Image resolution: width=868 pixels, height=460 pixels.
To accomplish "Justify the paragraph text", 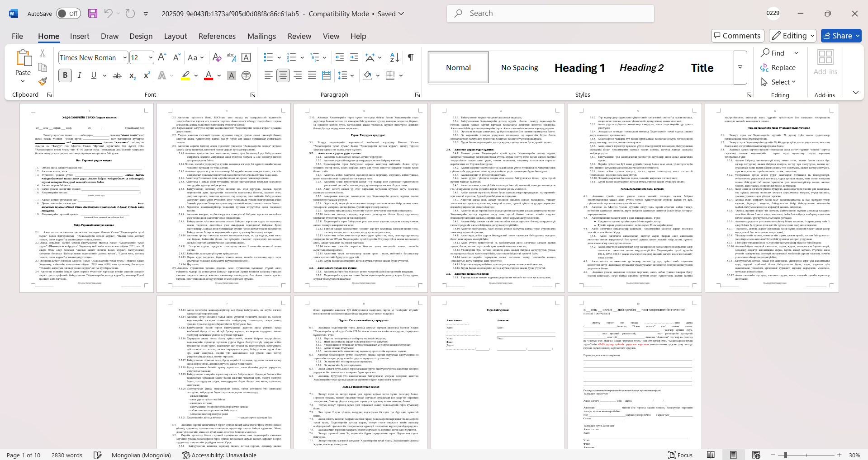I will click(x=312, y=75).
